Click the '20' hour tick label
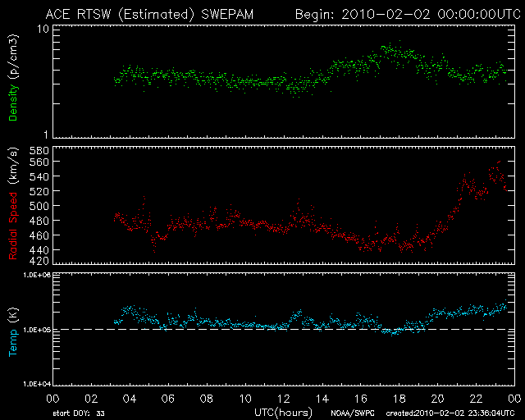The width and height of the screenshot is (525, 420). (437, 399)
